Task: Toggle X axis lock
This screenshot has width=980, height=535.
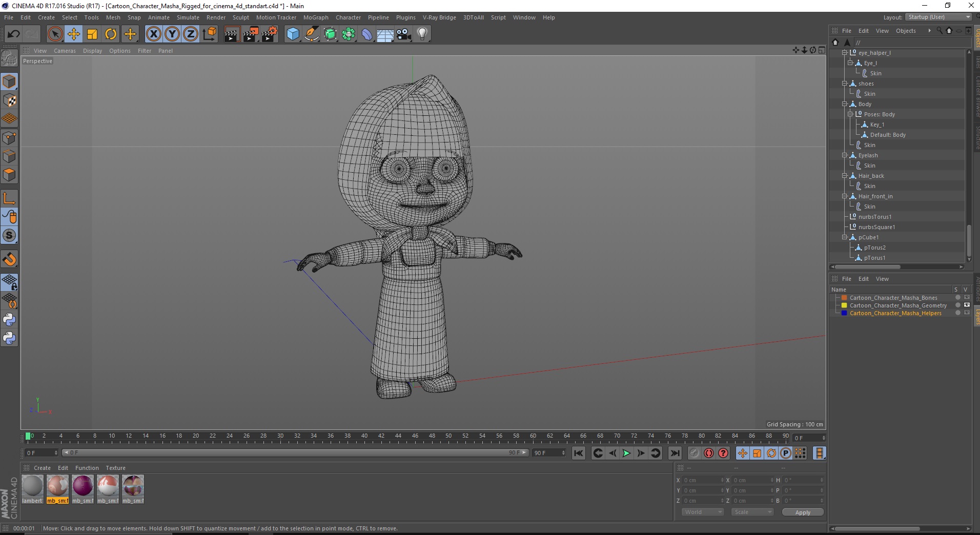Action: click(x=153, y=34)
